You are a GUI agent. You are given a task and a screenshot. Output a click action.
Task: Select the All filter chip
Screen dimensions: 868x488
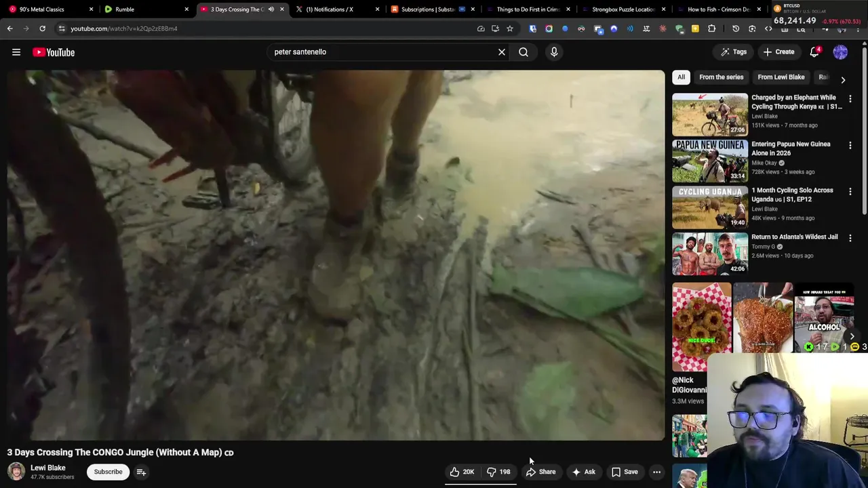point(681,77)
